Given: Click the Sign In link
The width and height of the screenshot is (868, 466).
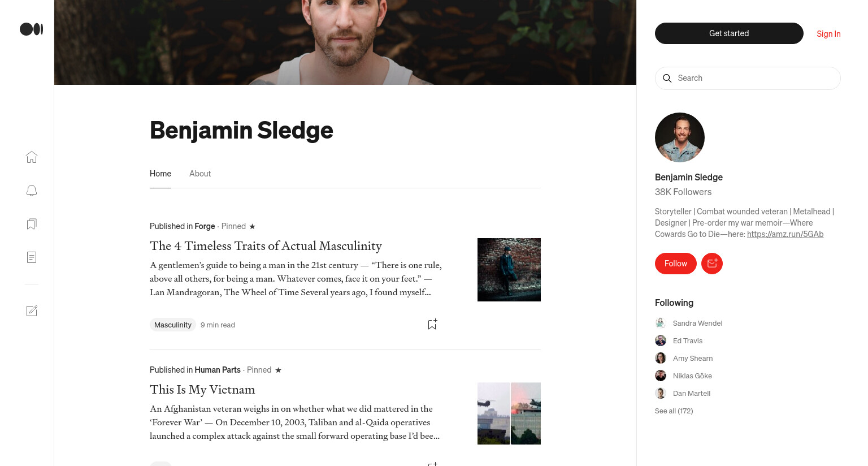Looking at the screenshot, I should click(828, 34).
